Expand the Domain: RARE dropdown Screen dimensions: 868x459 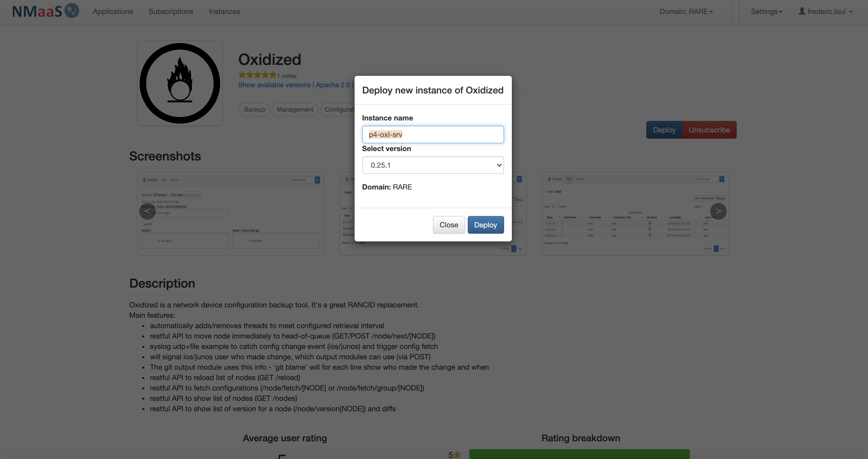tap(686, 11)
